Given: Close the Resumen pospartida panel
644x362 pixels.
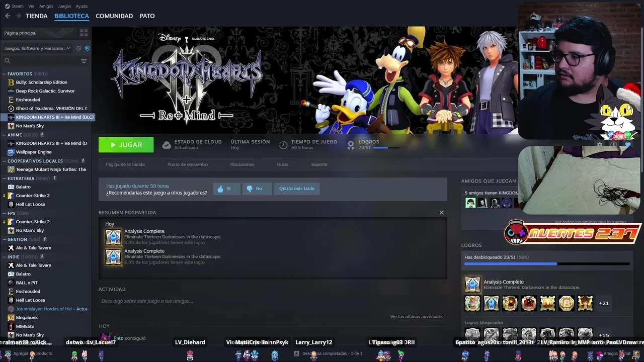Looking at the screenshot, I should tap(442, 213).
